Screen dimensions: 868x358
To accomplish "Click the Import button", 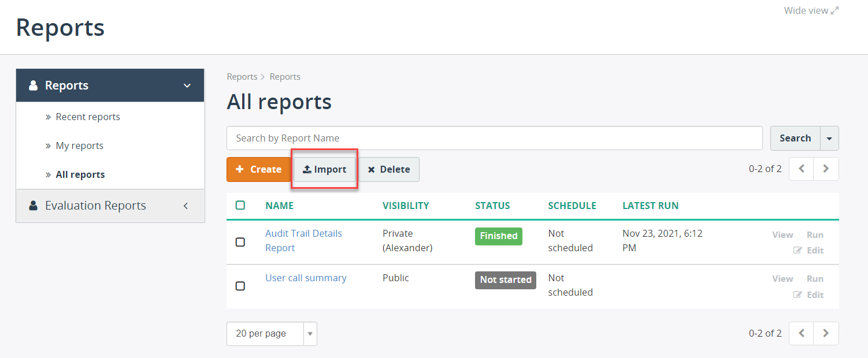I will coord(324,169).
